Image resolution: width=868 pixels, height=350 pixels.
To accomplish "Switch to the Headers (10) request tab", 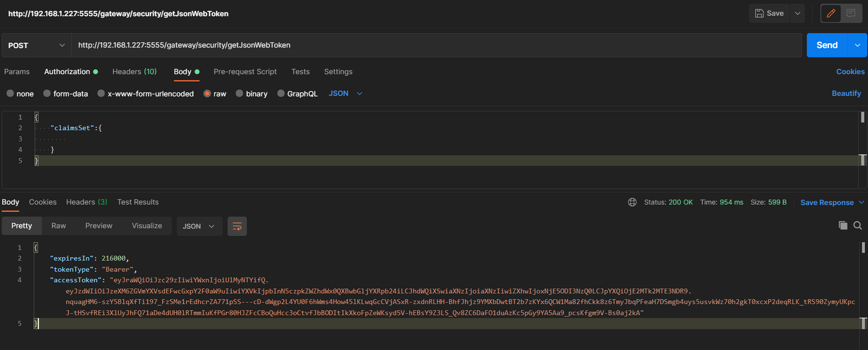I will tap(134, 72).
